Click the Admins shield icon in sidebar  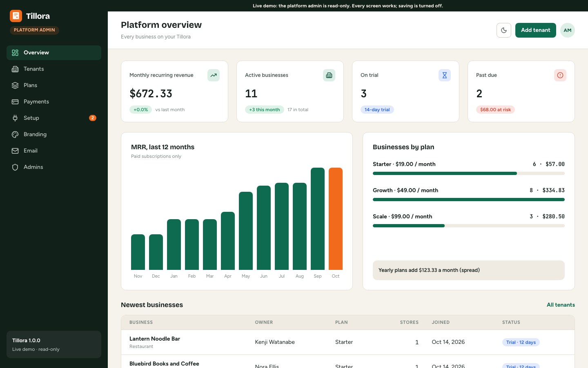point(15,167)
